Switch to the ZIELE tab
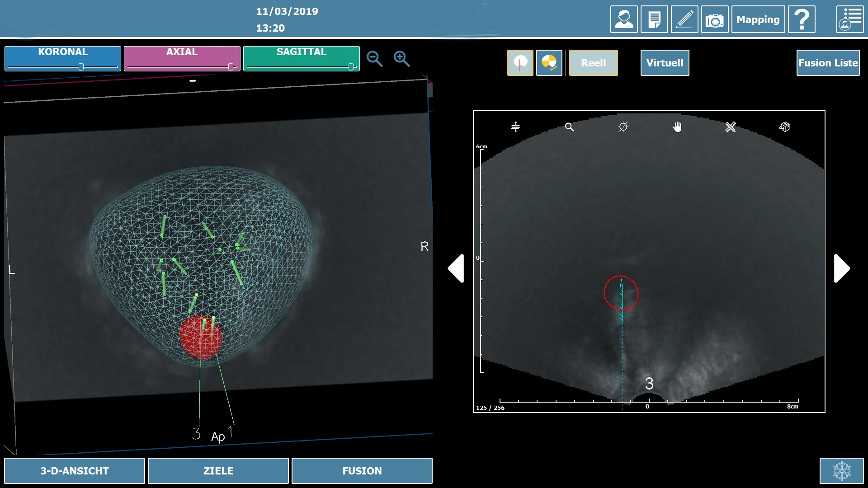868x488 pixels. pyautogui.click(x=218, y=471)
